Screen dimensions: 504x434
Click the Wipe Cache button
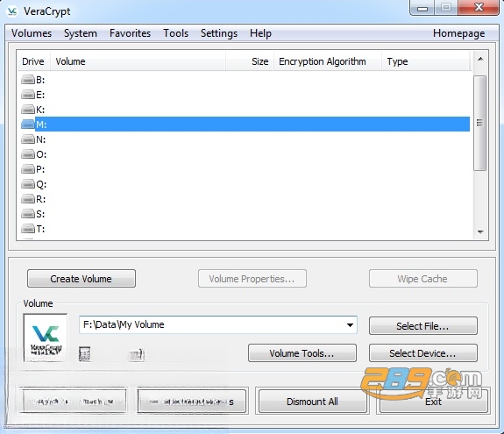click(x=423, y=279)
